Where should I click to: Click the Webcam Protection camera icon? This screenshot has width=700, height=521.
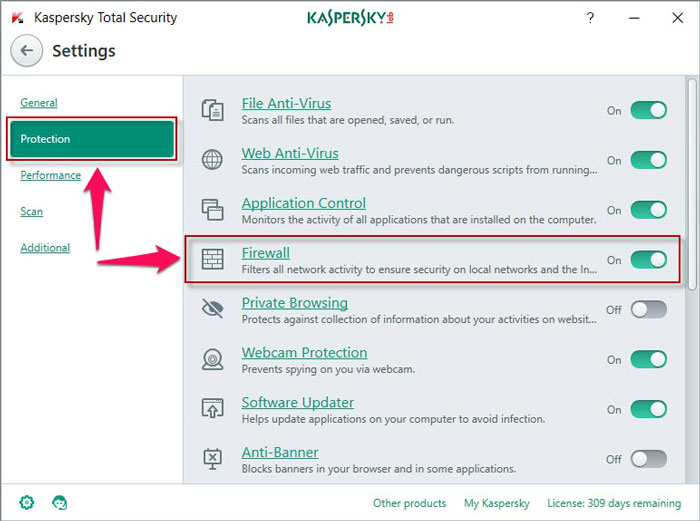click(x=212, y=359)
